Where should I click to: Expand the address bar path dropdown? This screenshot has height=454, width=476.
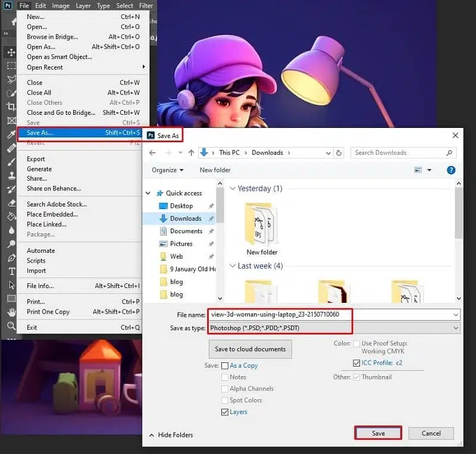[328, 153]
